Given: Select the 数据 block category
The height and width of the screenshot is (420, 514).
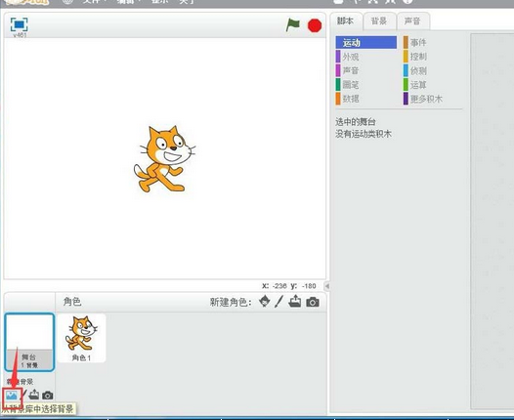Looking at the screenshot, I should click(x=348, y=99).
